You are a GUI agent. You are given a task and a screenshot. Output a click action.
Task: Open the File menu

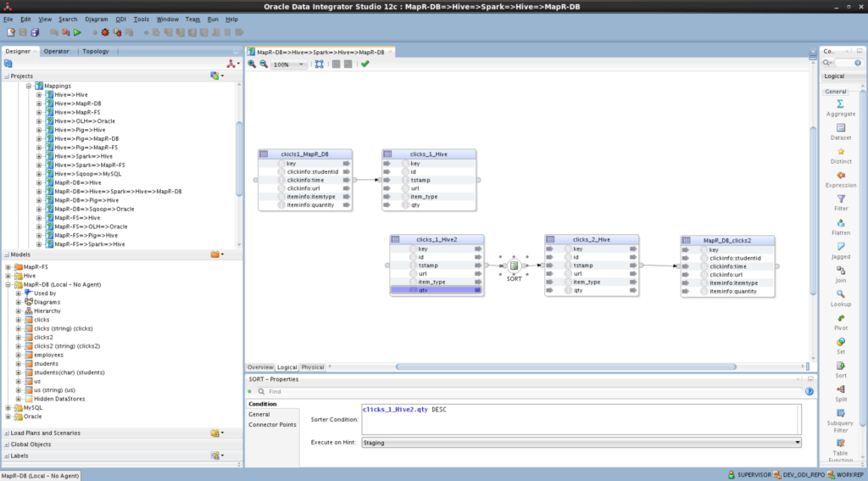8,20
